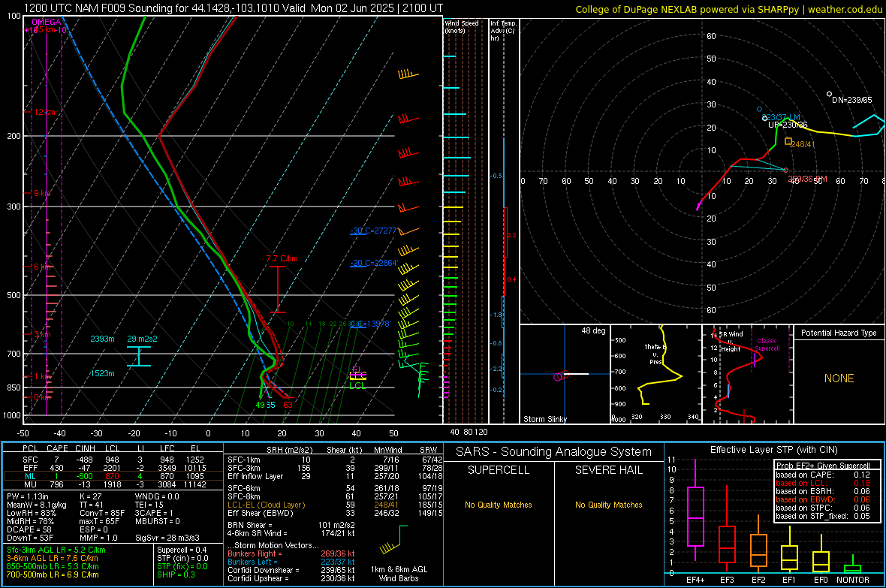Click the magenta OMEGA label
Image resolution: width=886 pixels, height=588 pixels.
point(47,22)
